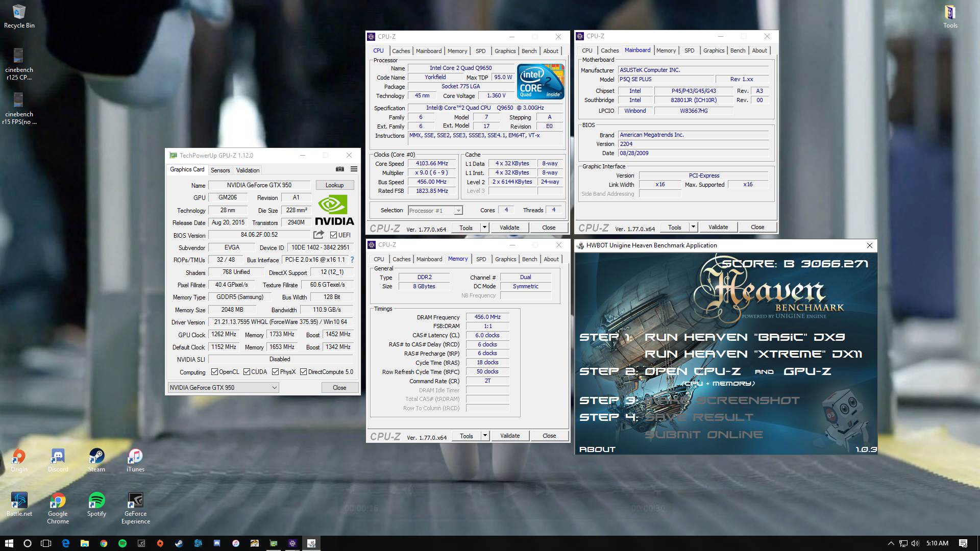Viewport: 980px width, 551px height.
Task: Toggle the DirectCompute 5.0 checkbox
Action: [x=303, y=372]
